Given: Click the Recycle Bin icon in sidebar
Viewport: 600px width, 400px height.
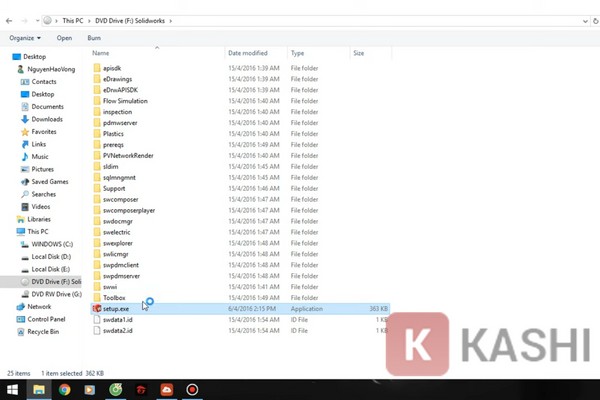Looking at the screenshot, I should [x=21, y=332].
